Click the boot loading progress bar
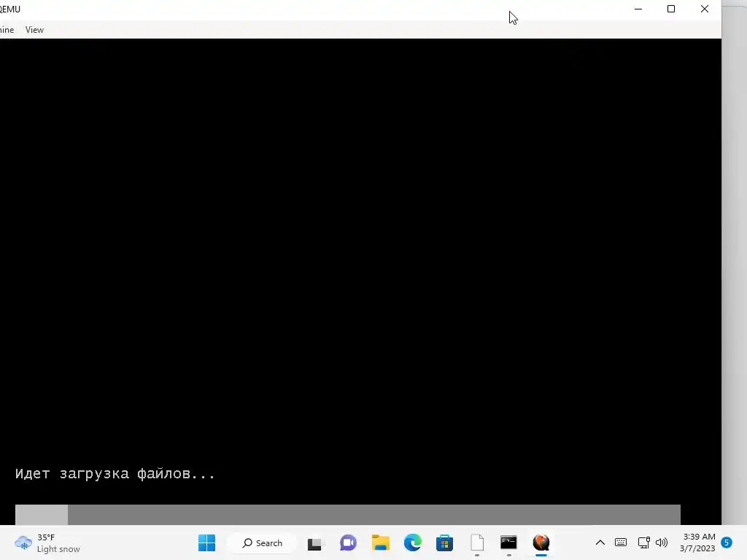The height and width of the screenshot is (560, 747). pos(348,515)
